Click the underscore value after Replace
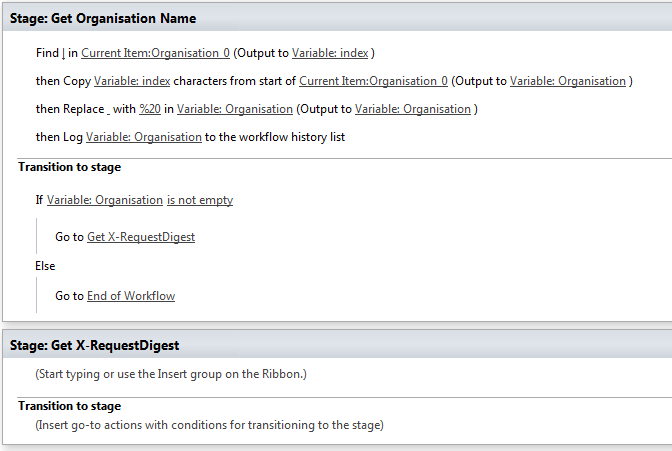Screen dimensions: 672x451 click(108, 111)
